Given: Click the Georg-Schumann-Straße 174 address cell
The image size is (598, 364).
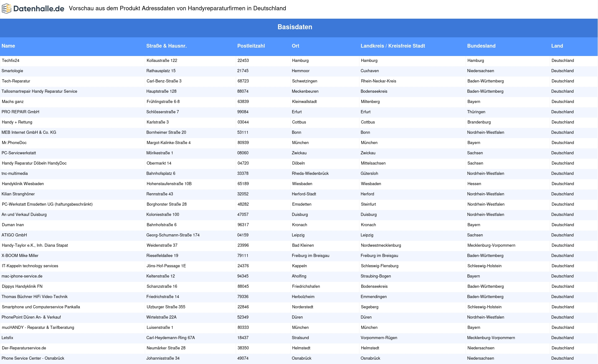Looking at the screenshot, I should coord(173,235).
